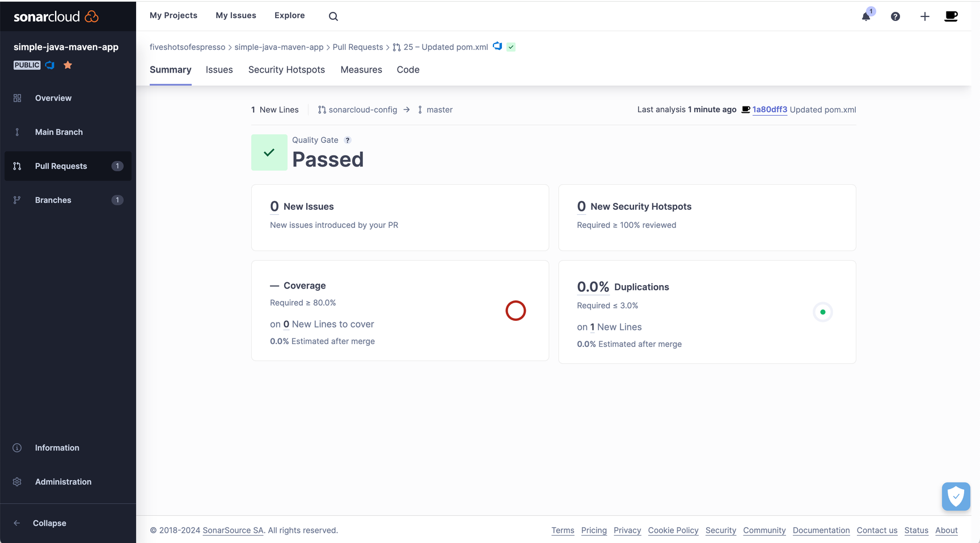
Task: Click the Azure DevOps icon in the breadcrumb
Action: (x=497, y=46)
